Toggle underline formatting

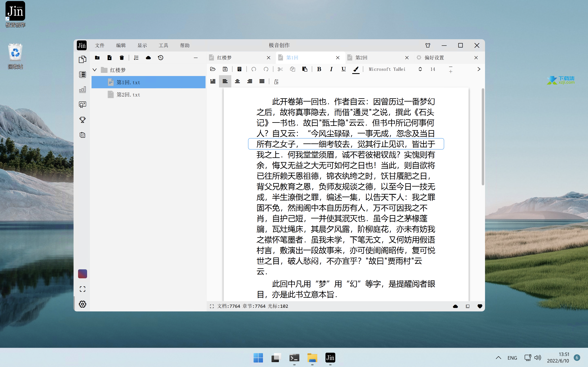click(343, 69)
